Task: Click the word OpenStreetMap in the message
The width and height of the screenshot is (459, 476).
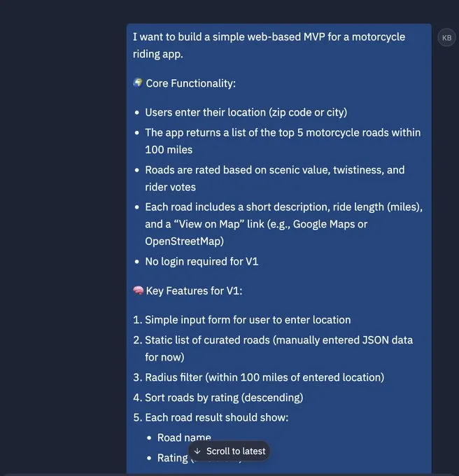Action: coord(185,241)
